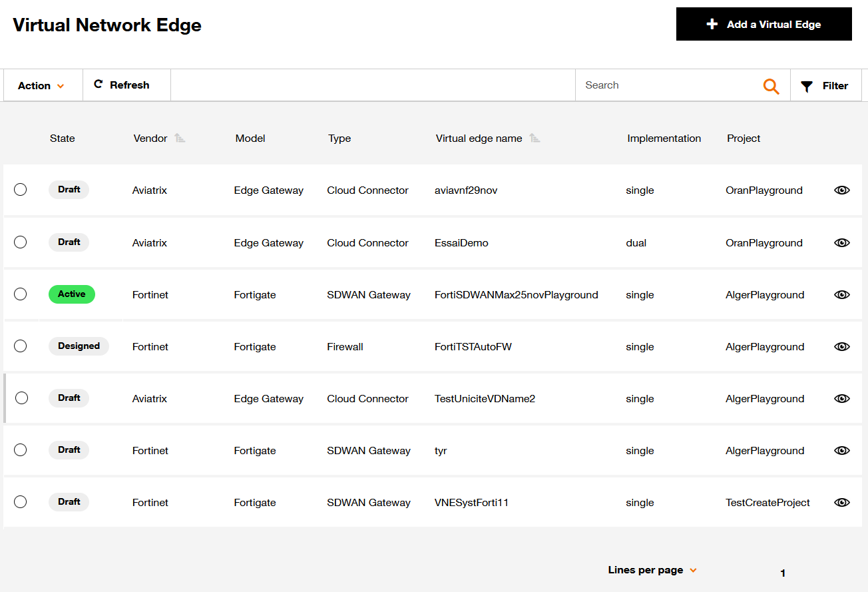View the EssaiDemo virtual edge details

[x=841, y=242]
